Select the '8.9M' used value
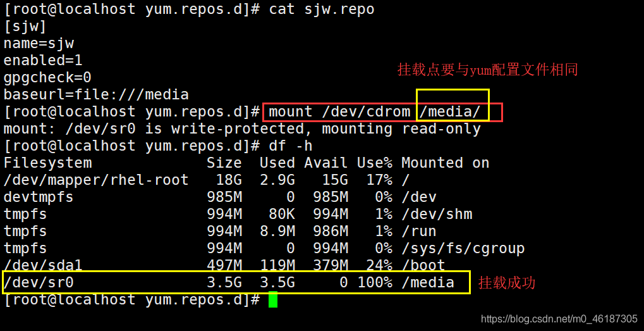Image resolution: width=644 pixels, height=331 pixels. coord(277,232)
